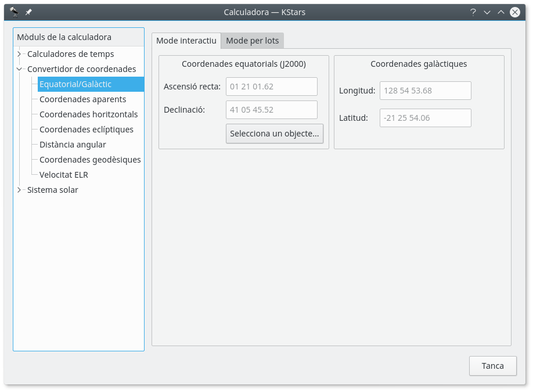Select Distància angular in the module tree
Screen dimensions: 533x392
pos(73,145)
